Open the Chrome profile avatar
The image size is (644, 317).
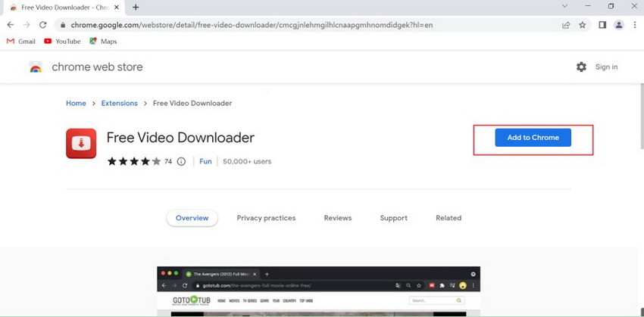[x=618, y=25]
